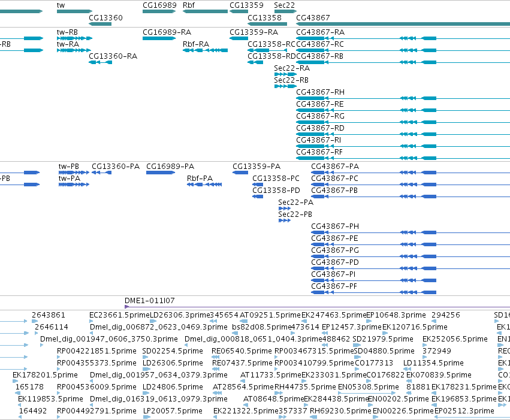The height and width of the screenshot is (420, 510).
Task: Select CDS Sec22-PA
Action: (x=295, y=203)
